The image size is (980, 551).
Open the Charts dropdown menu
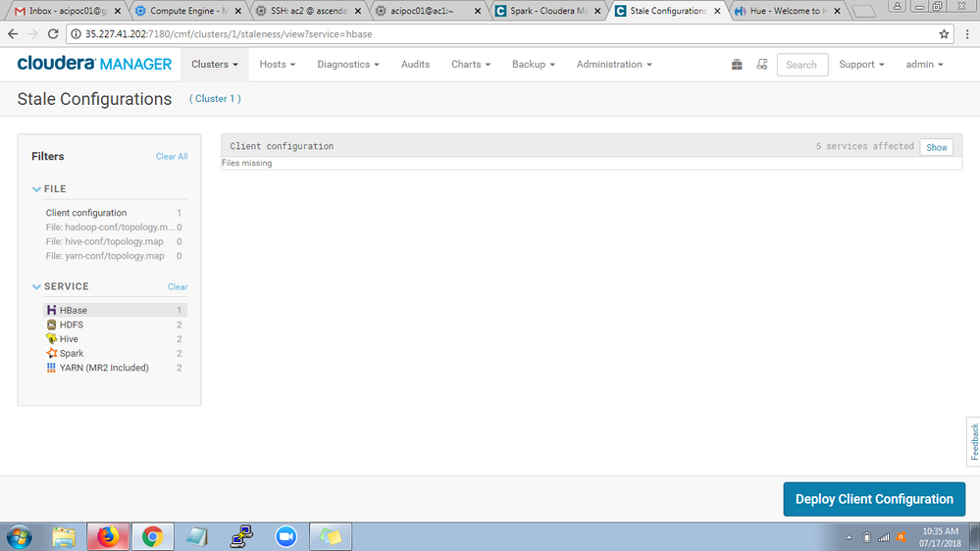coord(471,65)
